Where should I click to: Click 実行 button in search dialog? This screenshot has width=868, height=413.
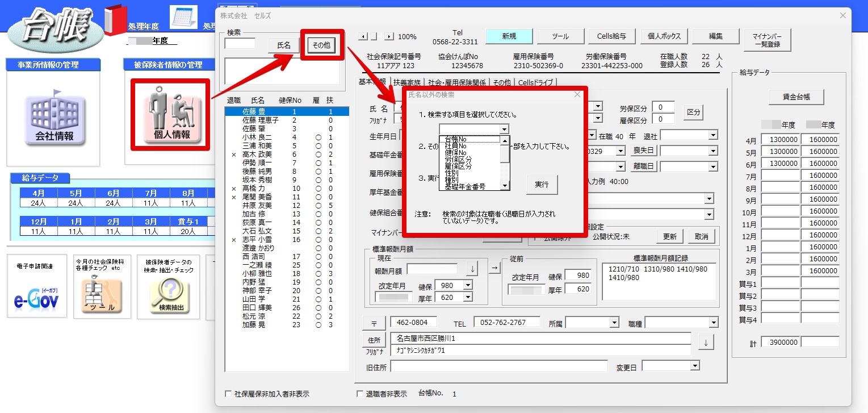click(x=542, y=185)
